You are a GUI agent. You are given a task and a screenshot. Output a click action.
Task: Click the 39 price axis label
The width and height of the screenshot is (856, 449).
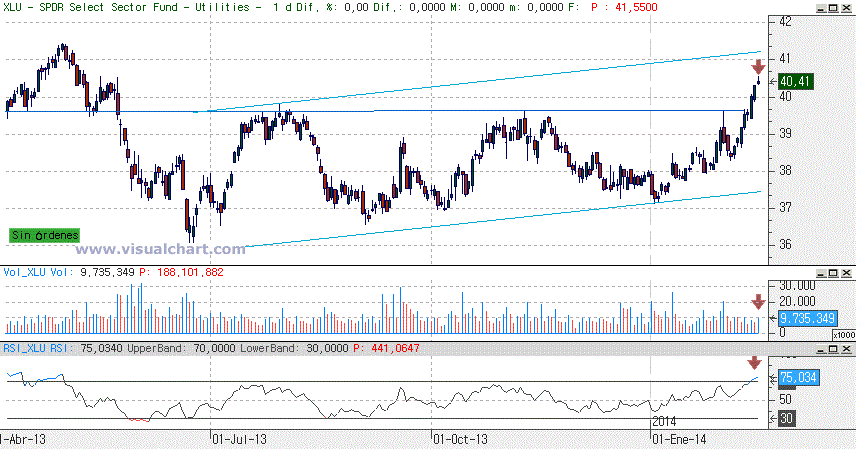(x=785, y=133)
